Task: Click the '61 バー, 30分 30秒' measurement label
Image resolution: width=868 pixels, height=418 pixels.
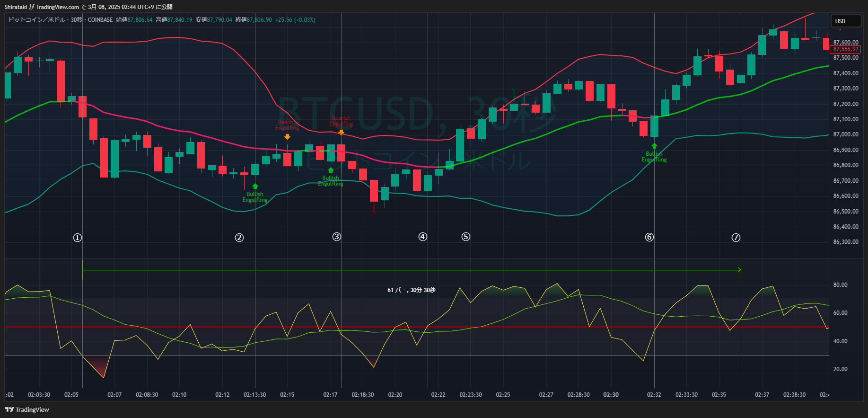Action: coord(412,290)
